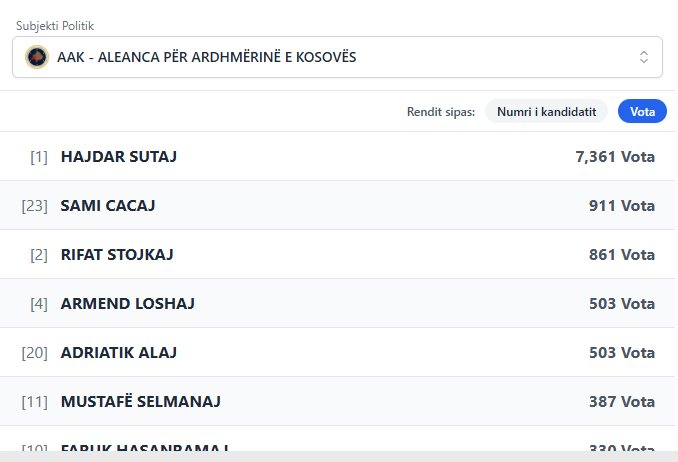Click candidate number [1] label

coord(39,157)
